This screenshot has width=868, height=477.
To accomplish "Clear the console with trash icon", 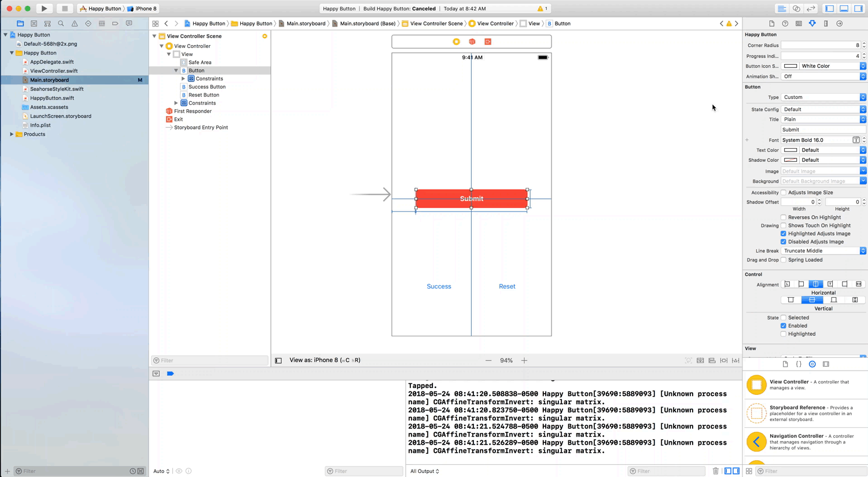I will click(716, 471).
